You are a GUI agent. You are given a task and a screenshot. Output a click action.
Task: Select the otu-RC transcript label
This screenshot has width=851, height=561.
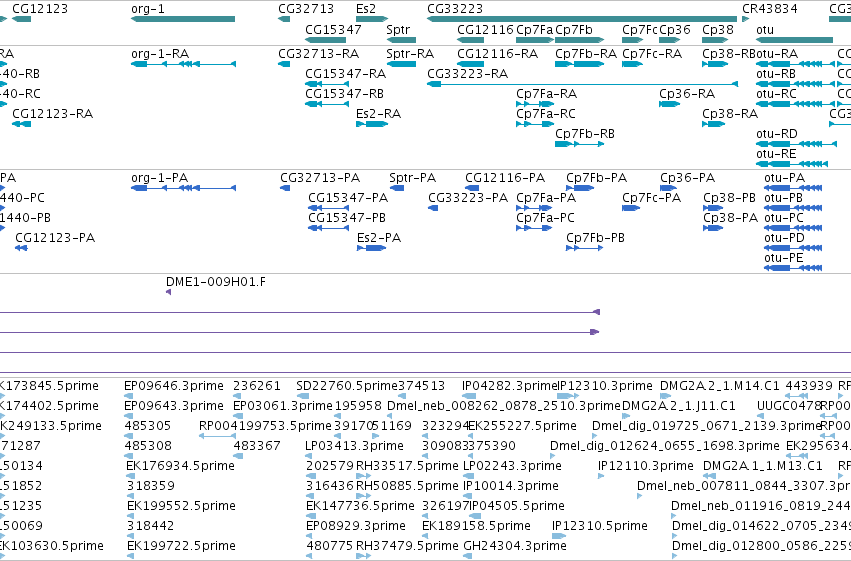[x=776, y=94]
